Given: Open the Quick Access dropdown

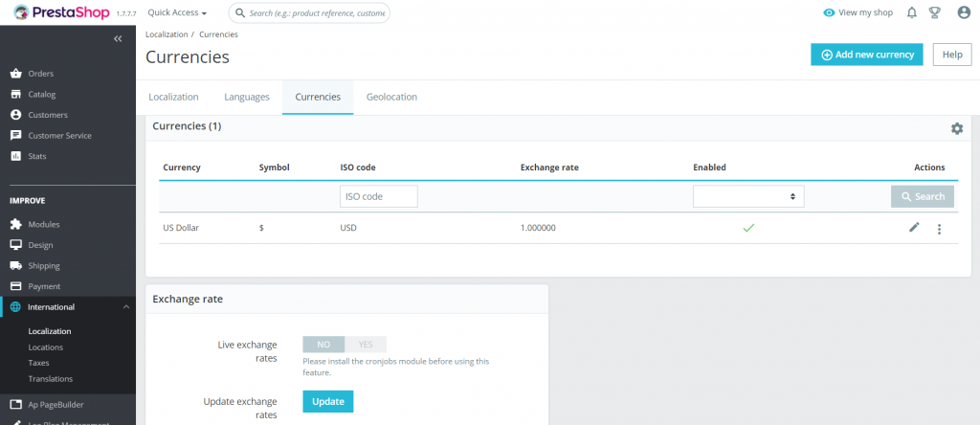Looking at the screenshot, I should (177, 13).
